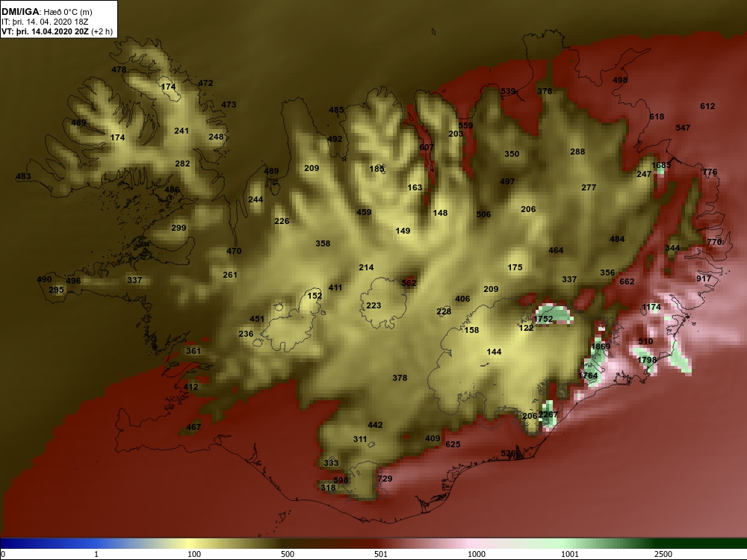Select the value 467 on Reykjanes
The width and height of the screenshot is (747, 560).
click(x=193, y=427)
